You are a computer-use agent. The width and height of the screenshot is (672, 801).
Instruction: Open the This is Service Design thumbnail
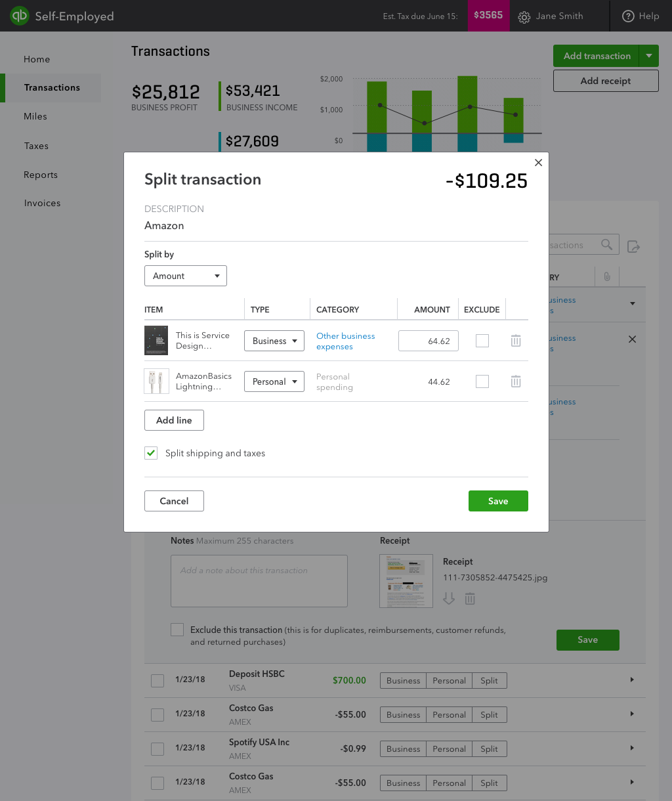(x=156, y=341)
